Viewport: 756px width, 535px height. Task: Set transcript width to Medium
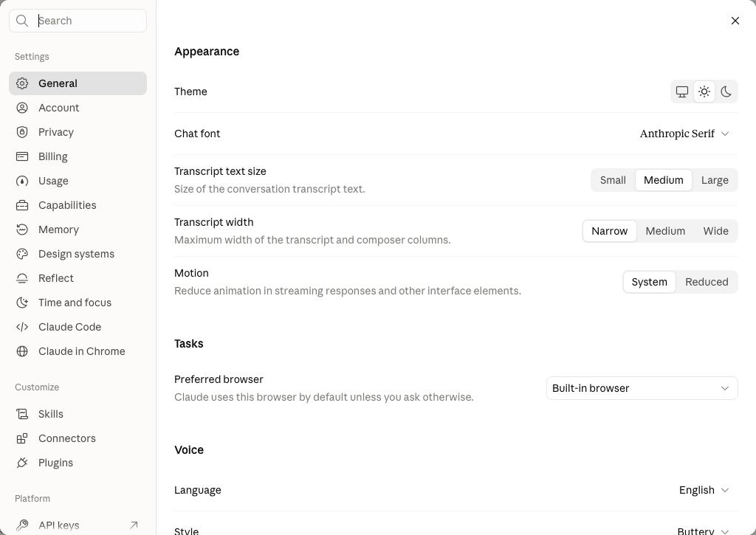pos(665,232)
